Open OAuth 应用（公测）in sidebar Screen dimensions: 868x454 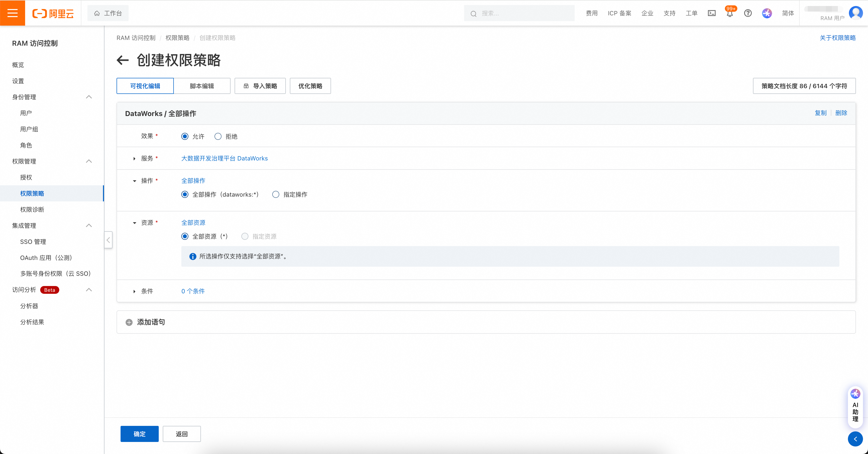pos(46,258)
